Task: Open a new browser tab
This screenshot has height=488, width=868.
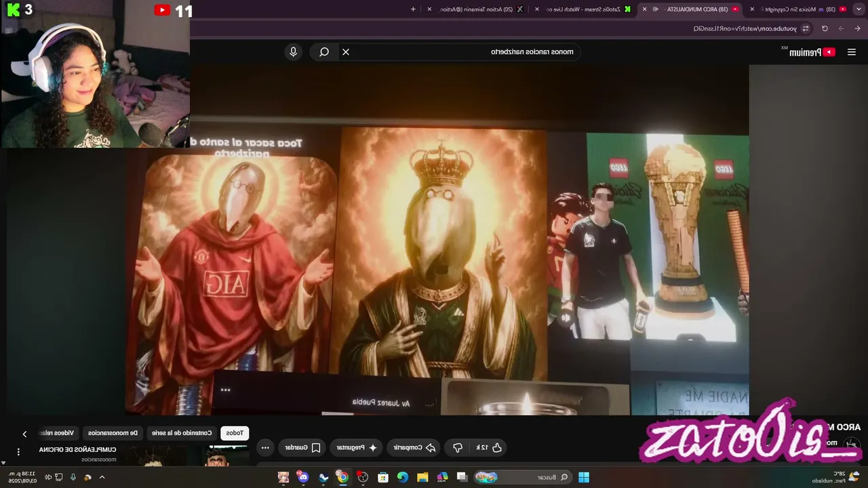Action: 413,9
